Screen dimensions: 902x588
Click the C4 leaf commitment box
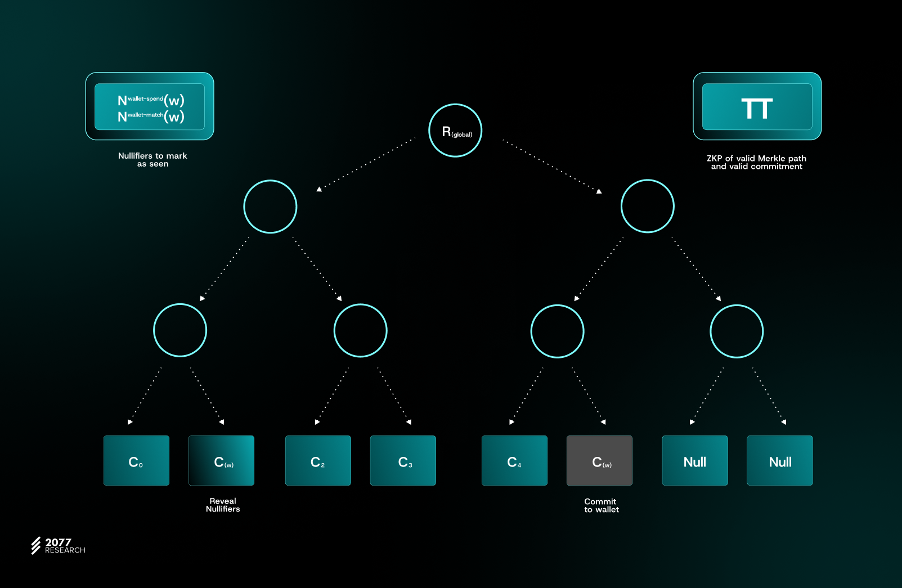point(514,460)
